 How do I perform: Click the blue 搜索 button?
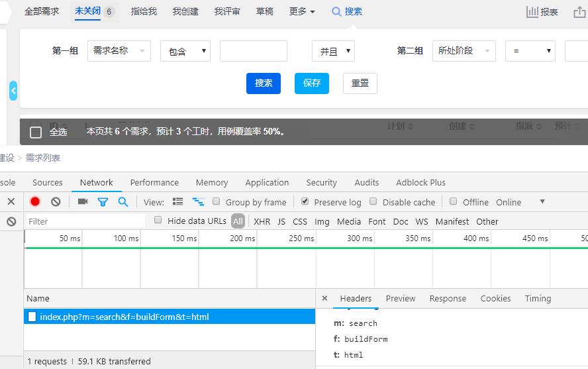[264, 83]
